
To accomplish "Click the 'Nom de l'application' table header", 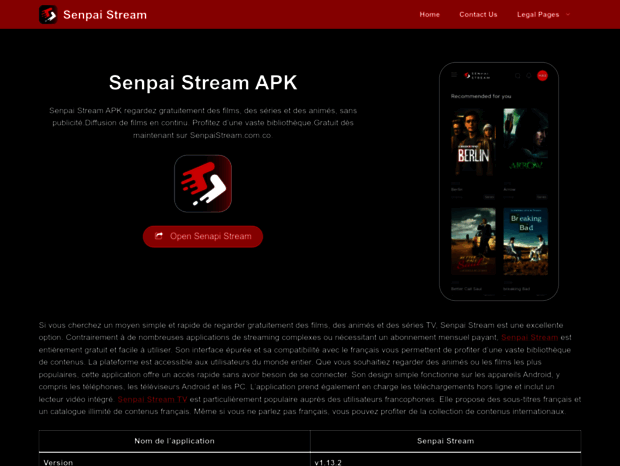I will (x=174, y=441).
